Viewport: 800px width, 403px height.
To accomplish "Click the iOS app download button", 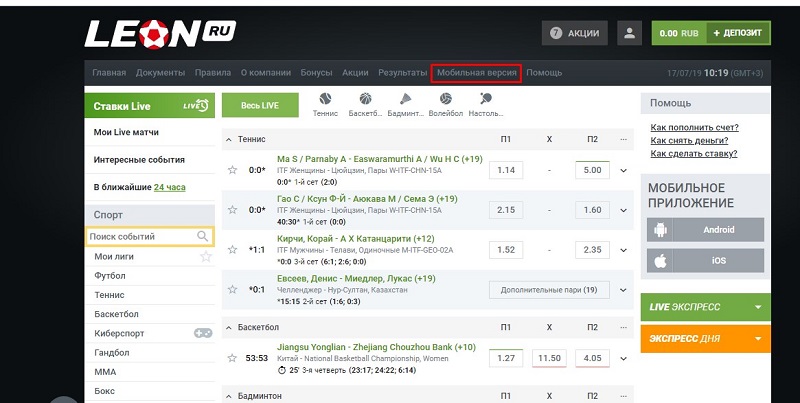I will point(705,261).
